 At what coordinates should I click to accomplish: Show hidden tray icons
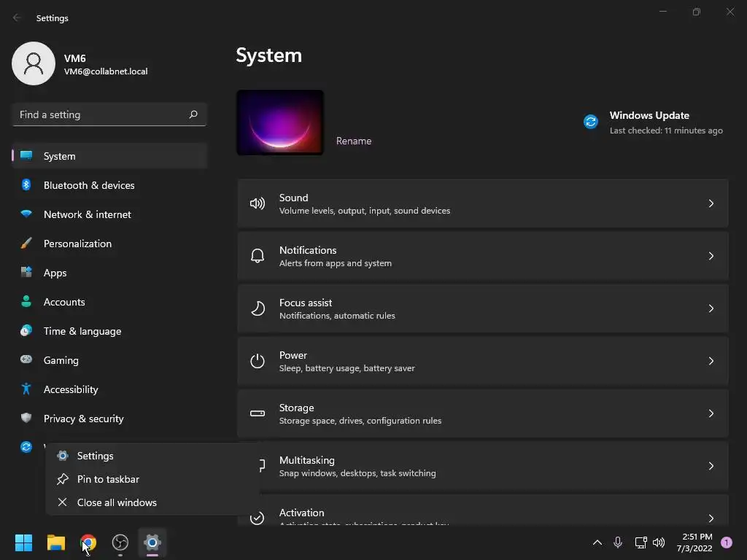point(597,542)
